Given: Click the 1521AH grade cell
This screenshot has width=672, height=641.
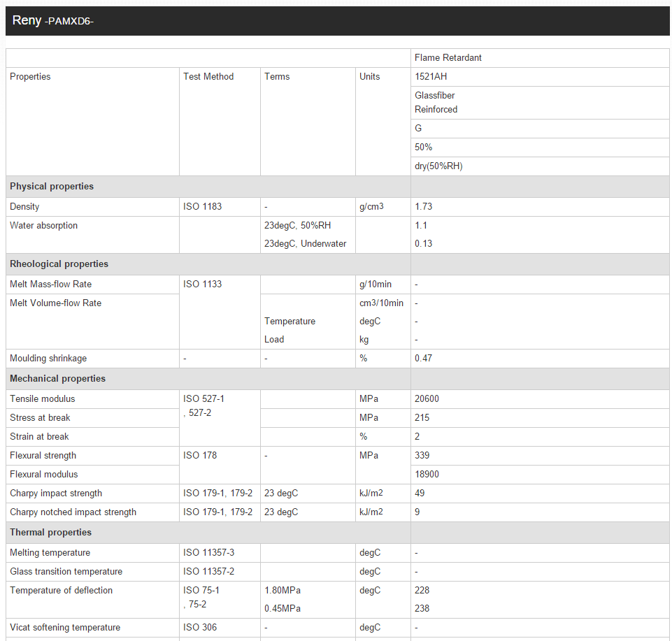Looking at the screenshot, I should click(x=540, y=77).
